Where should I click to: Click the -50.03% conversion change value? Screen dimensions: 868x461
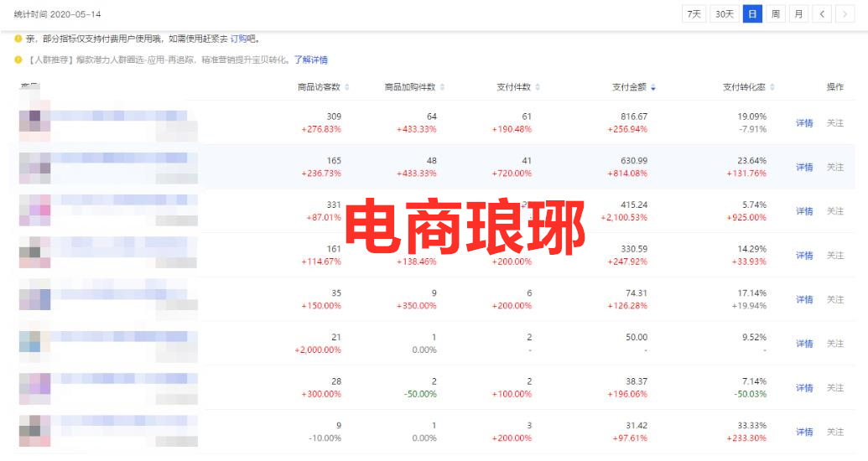pyautogui.click(x=750, y=394)
